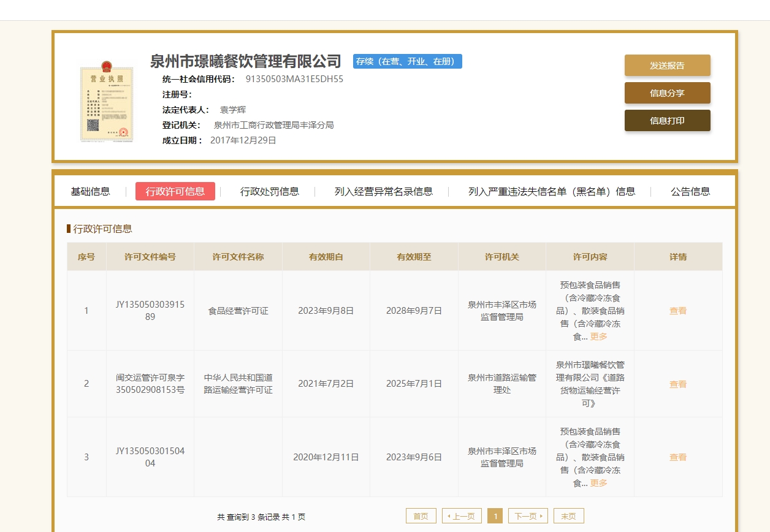Click end date 2028年9月7日

coord(414,311)
